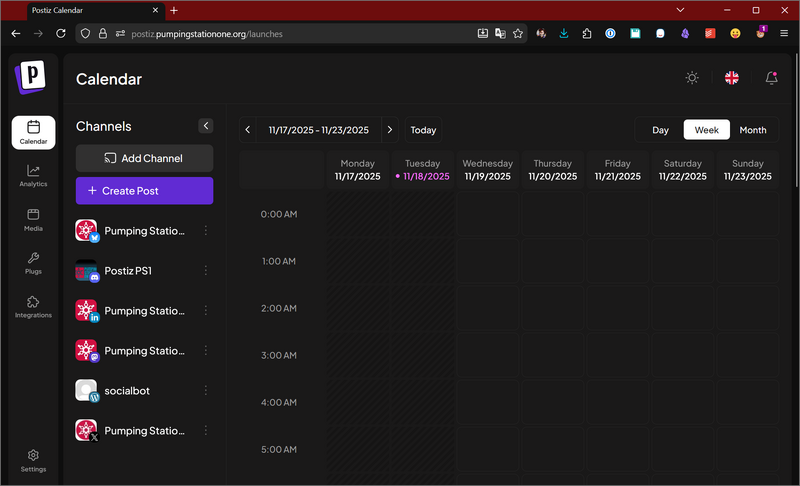Collapse the Channels panel

click(206, 126)
